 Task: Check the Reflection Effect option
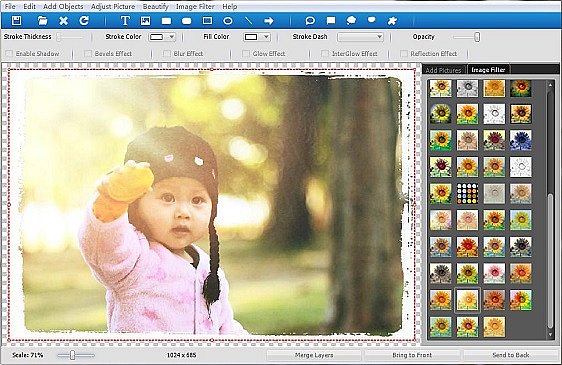pyautogui.click(x=404, y=54)
